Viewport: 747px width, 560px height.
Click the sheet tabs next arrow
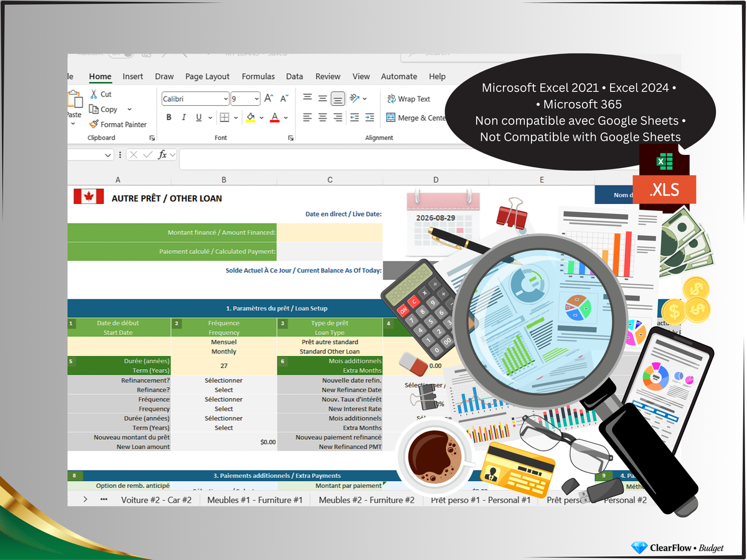click(85, 500)
